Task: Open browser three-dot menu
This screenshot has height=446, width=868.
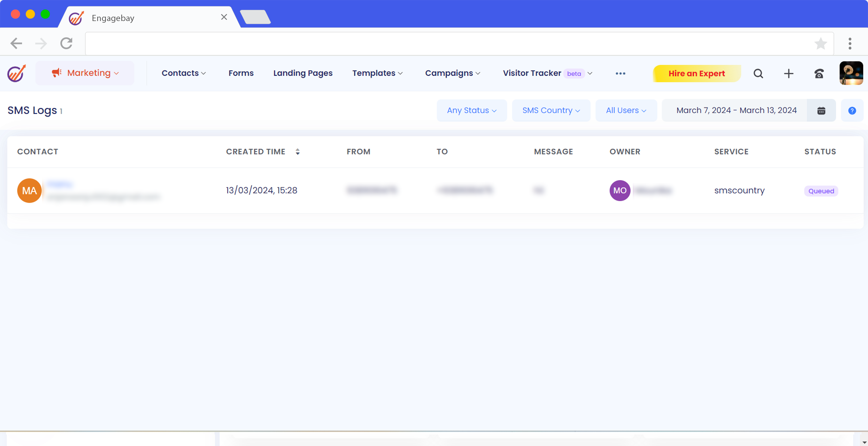Action: point(850,43)
